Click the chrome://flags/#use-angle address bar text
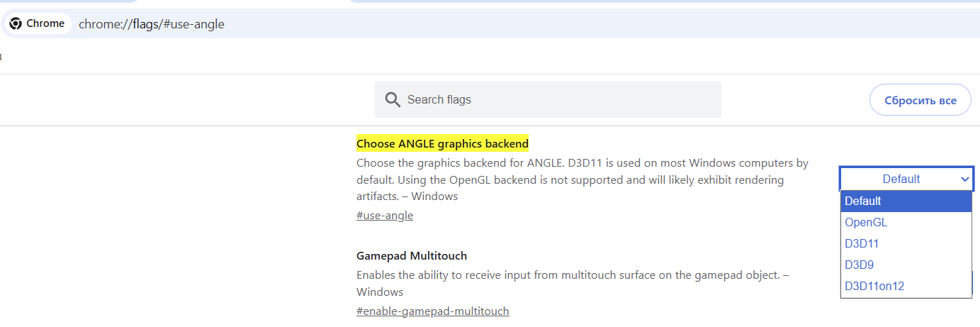Viewport: 980px width, 327px height. [151, 24]
